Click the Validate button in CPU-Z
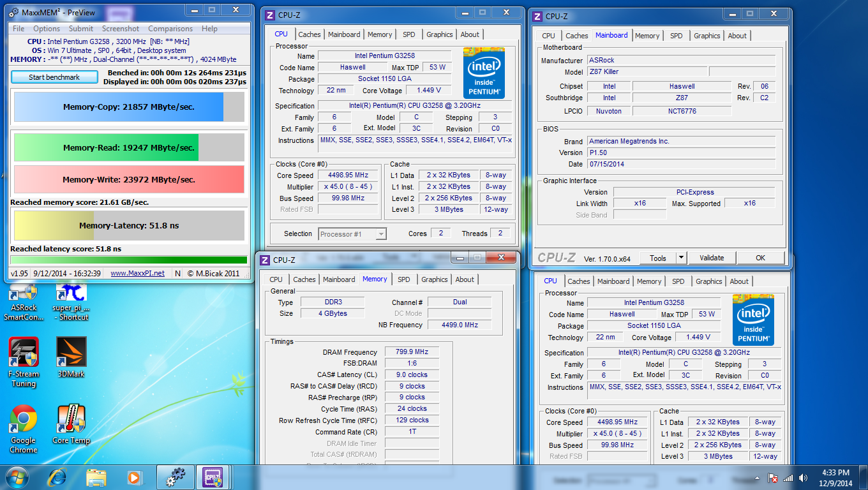The height and width of the screenshot is (490, 868). tap(712, 258)
